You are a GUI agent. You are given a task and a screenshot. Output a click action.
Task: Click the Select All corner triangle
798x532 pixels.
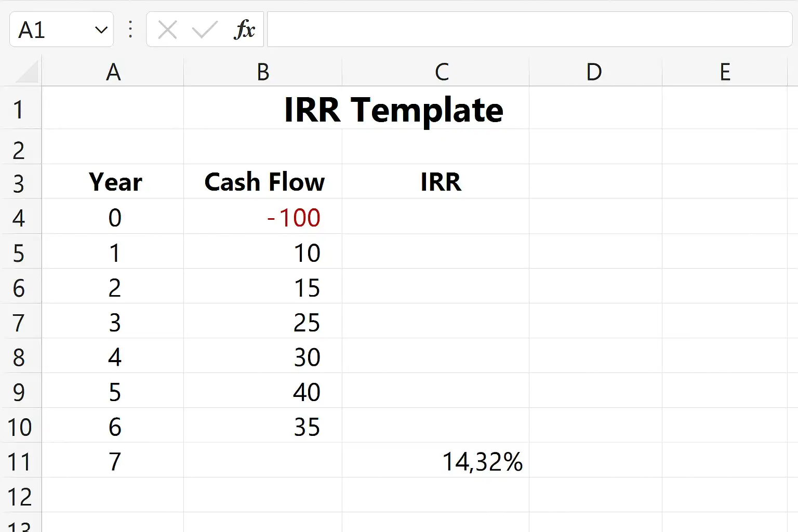pyautogui.click(x=27, y=72)
